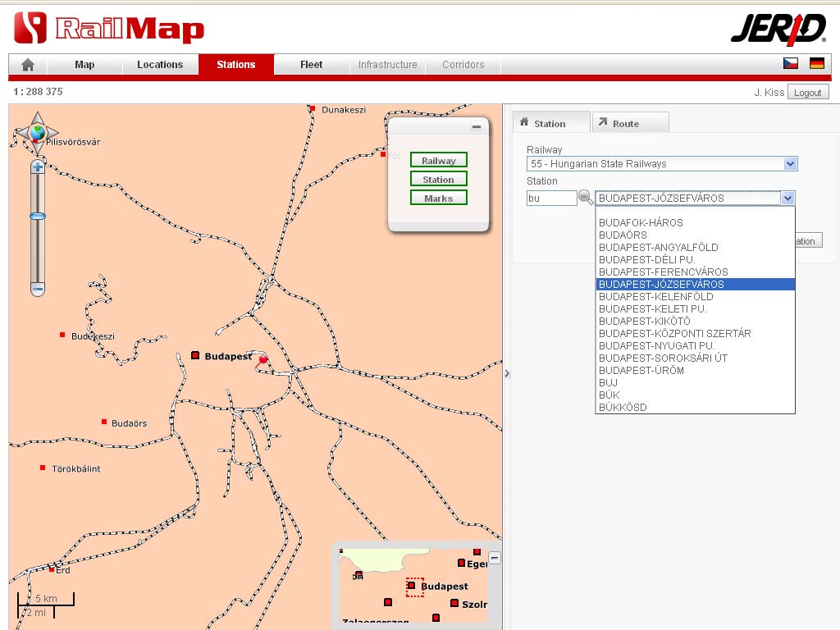Select BUDAPEST-KELENFÖLD station
840x630 pixels.
coord(695,297)
